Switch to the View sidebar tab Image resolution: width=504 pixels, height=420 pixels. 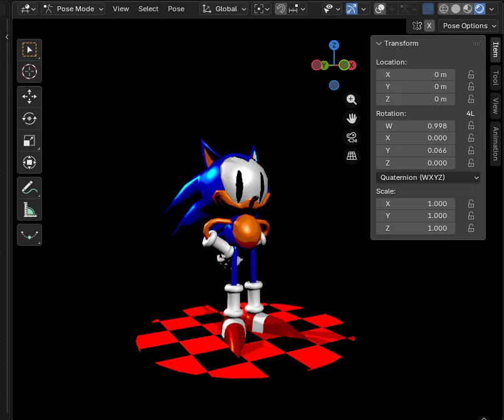coord(495,106)
